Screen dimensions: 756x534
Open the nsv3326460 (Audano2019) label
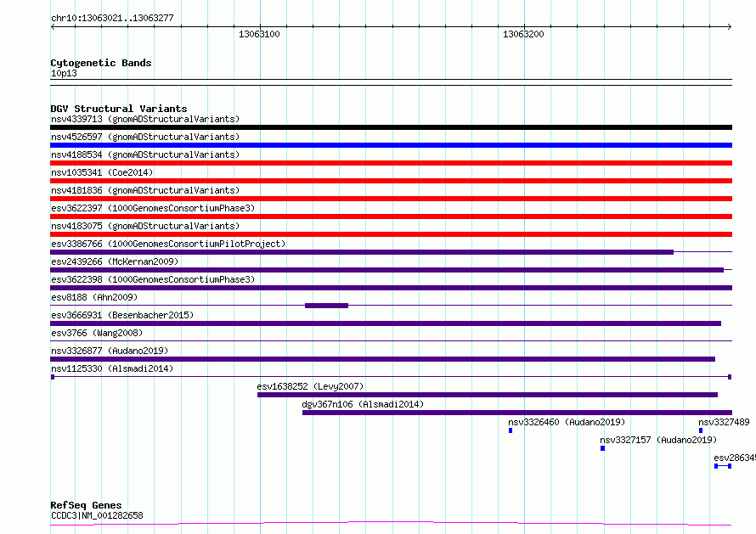point(567,422)
